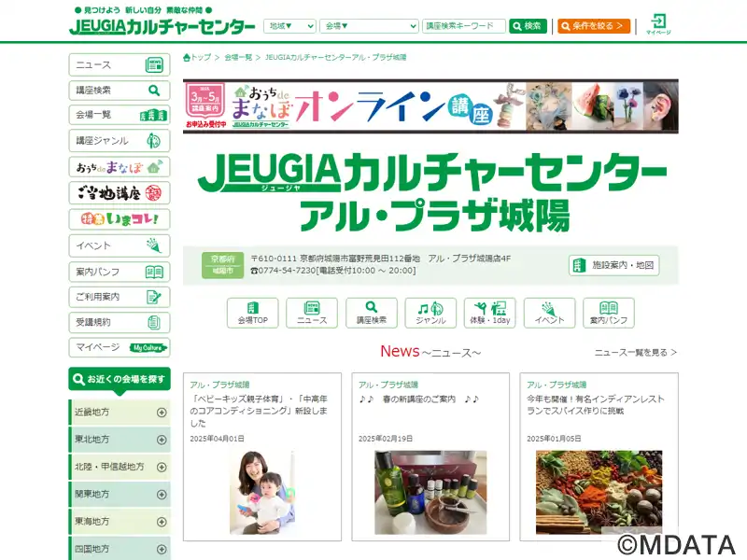Image resolution: width=747 pixels, height=560 pixels.
Task: Click date text 2025年04月01日
Action: [217, 439]
